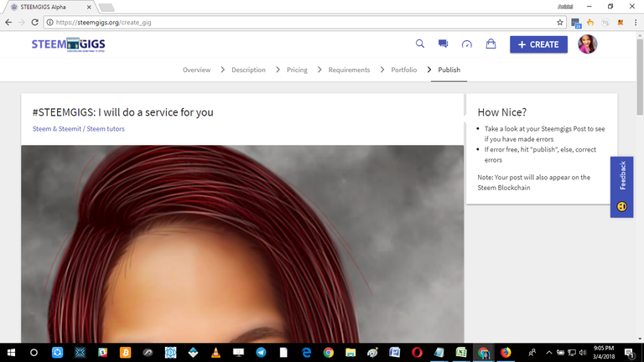Go to the Description step

(x=248, y=70)
